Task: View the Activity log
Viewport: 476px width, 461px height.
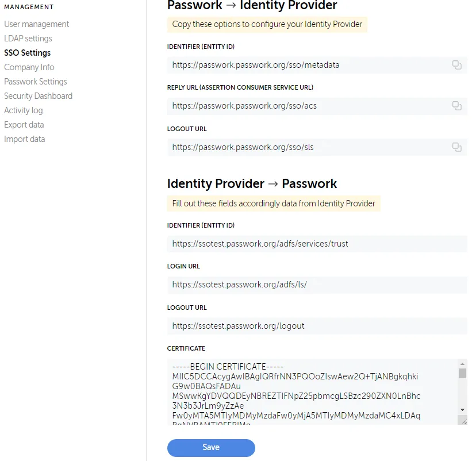Action: [23, 110]
